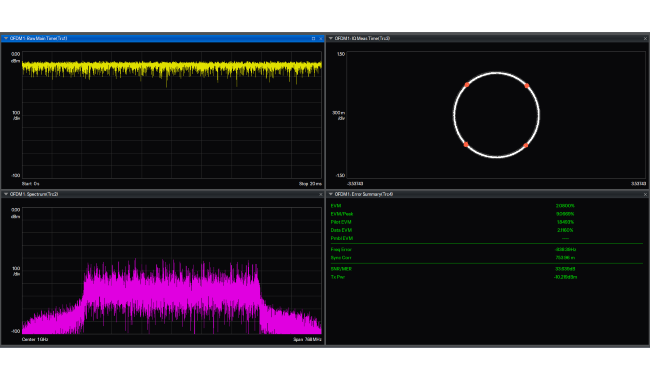Select the Freq Error value in Hz
The image size is (650, 380).
[x=565, y=249]
